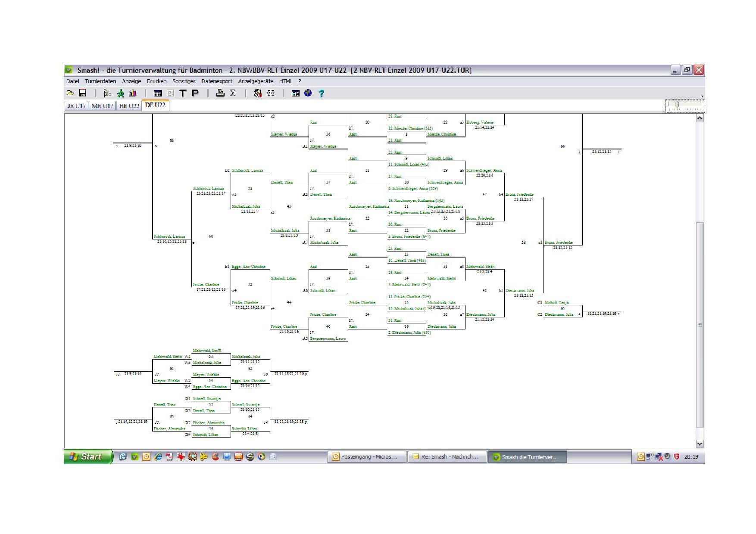Switch to Posteingang taskbar window

(368, 456)
